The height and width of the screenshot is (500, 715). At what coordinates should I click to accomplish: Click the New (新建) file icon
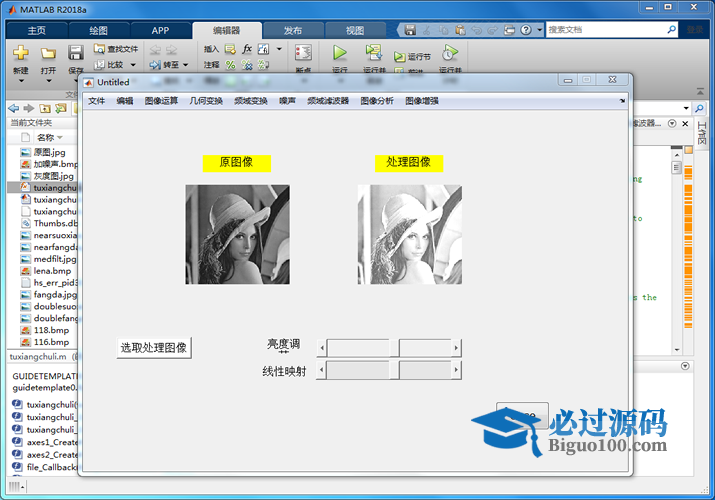pos(21,53)
